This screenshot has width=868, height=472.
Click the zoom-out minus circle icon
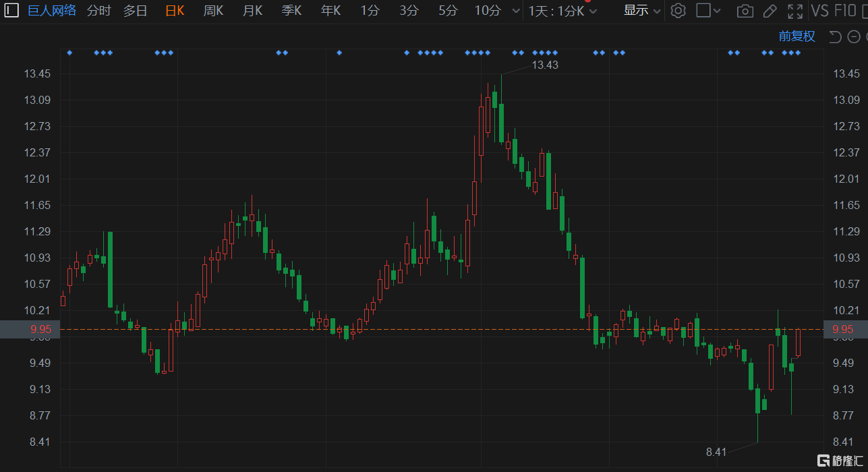point(853,36)
